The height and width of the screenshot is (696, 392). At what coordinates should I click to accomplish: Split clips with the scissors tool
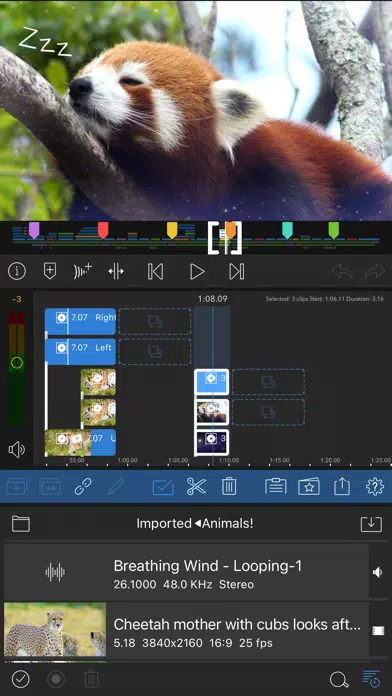[x=196, y=487]
